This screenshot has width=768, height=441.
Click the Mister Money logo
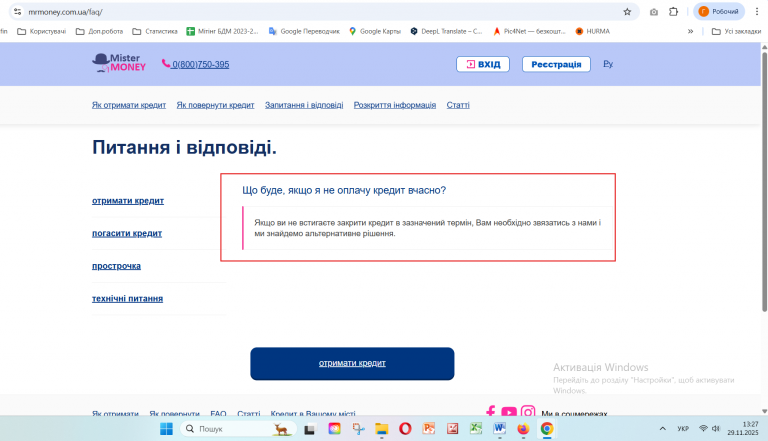coord(119,63)
